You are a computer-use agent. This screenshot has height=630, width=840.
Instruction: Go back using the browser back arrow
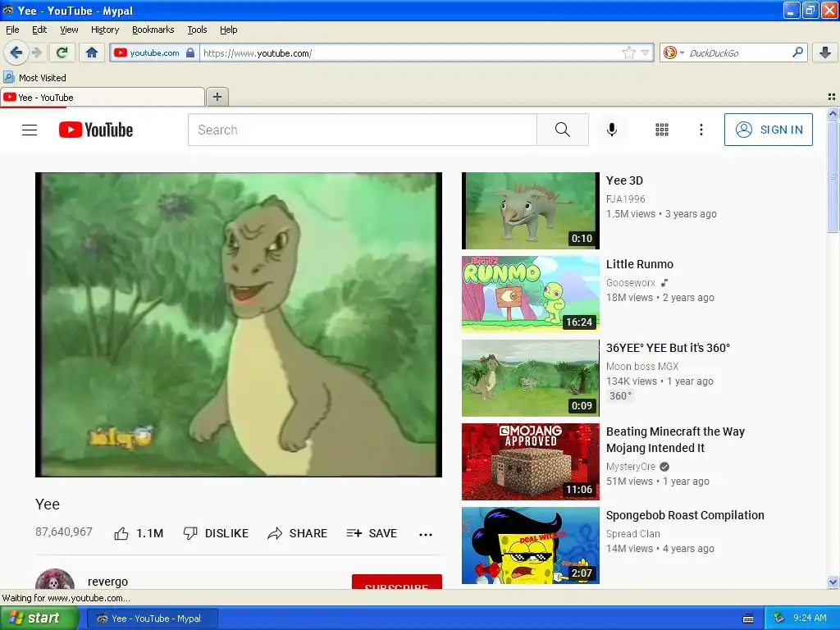[16, 52]
